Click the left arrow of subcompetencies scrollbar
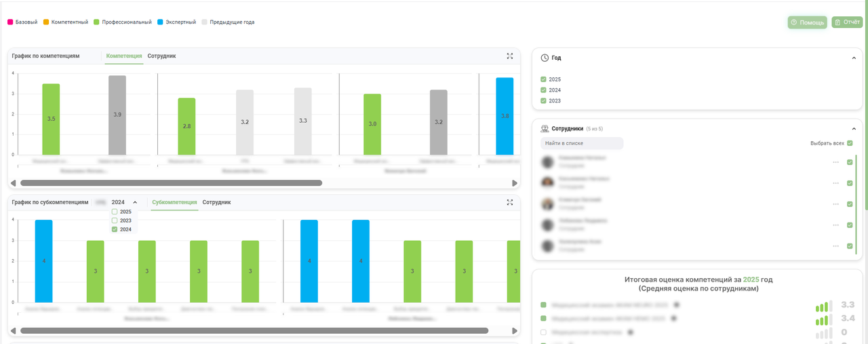This screenshot has height=344, width=868. coord(15,330)
